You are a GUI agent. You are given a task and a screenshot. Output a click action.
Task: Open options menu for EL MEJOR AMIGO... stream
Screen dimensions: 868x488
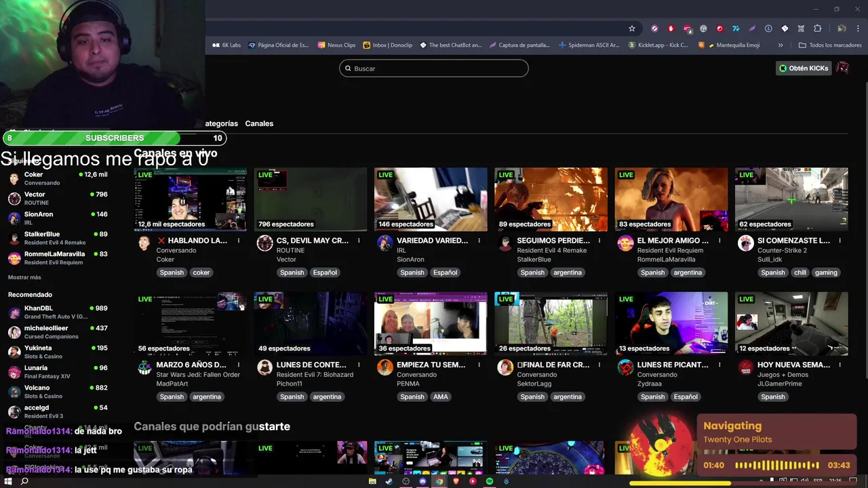tap(719, 241)
